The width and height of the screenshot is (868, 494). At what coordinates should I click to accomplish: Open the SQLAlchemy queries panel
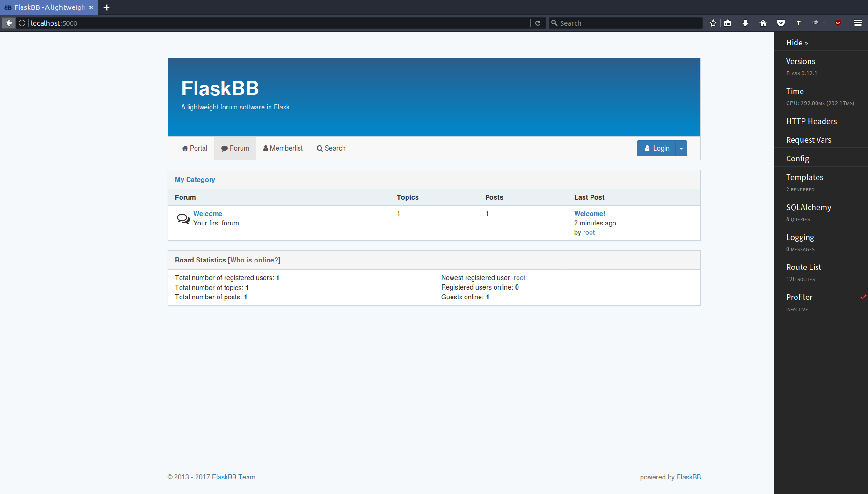[821, 212]
